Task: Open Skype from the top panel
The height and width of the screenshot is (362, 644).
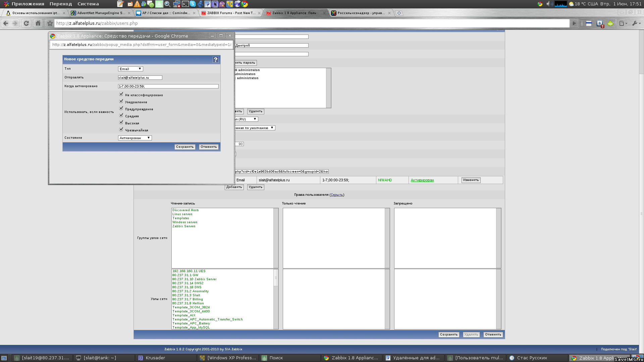Action: (x=193, y=4)
